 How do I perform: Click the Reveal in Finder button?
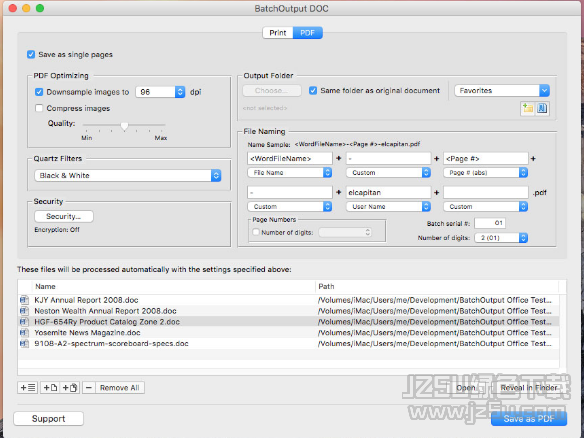[529, 388]
